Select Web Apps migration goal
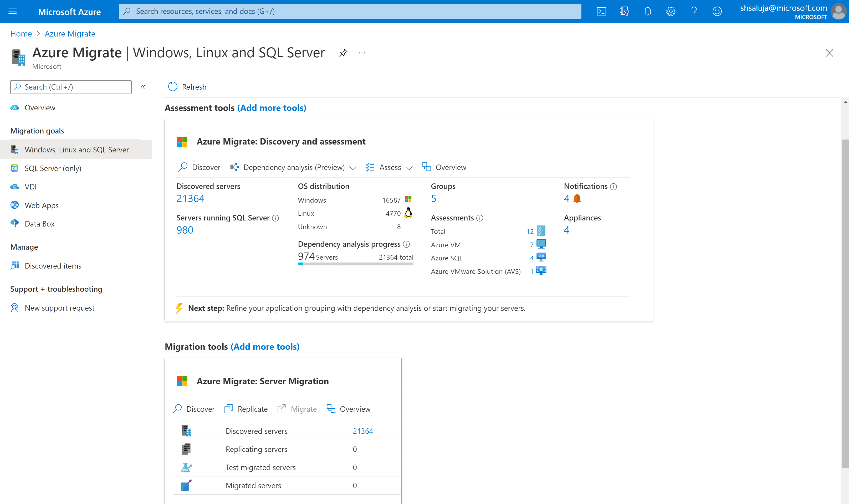The width and height of the screenshot is (849, 504). tap(42, 205)
